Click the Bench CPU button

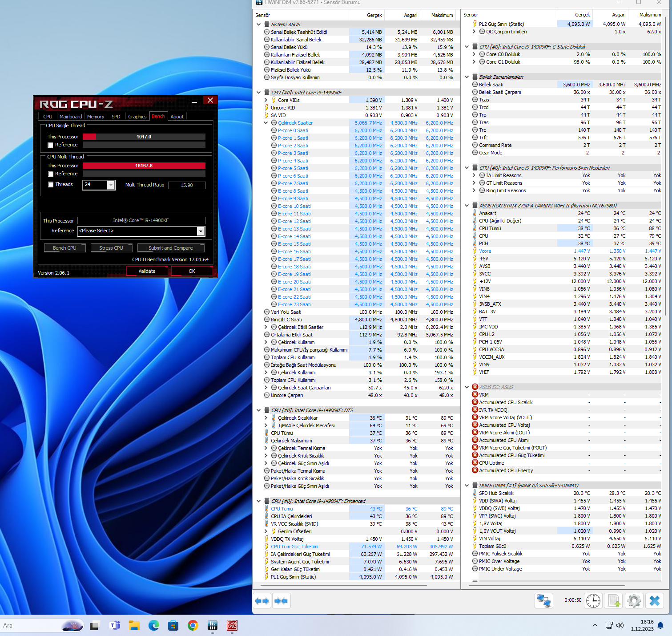65,248
